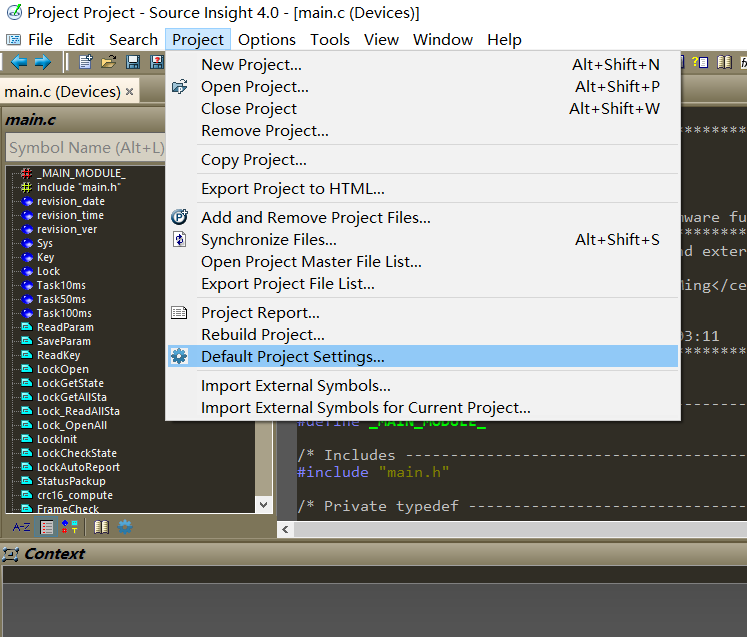Image resolution: width=747 pixels, height=637 pixels.
Task: Sort symbols alphabetically with A-Z button
Action: tap(21, 527)
